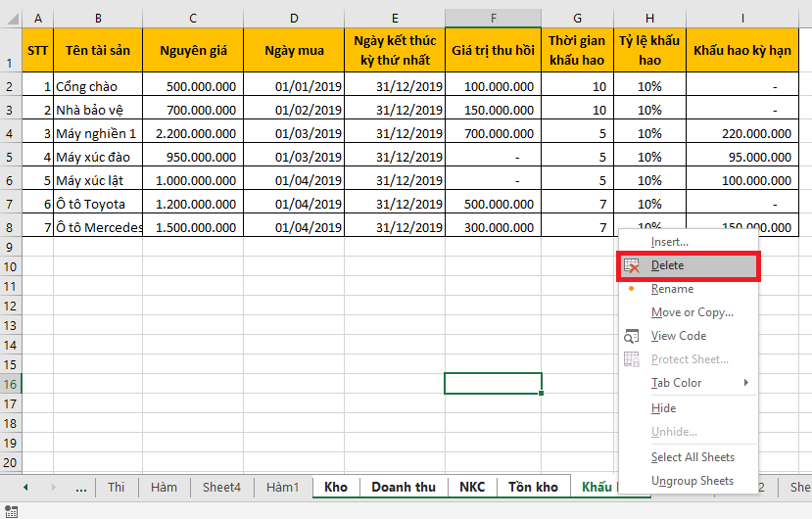The width and height of the screenshot is (812, 519).
Task: Click the previous sheet scroll arrow
Action: pyautogui.click(x=25, y=487)
